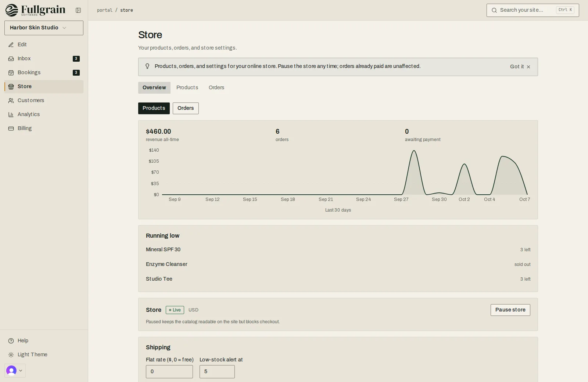Click the $460.00 revenue value
Screen dimensions: 588x382
[158, 131]
